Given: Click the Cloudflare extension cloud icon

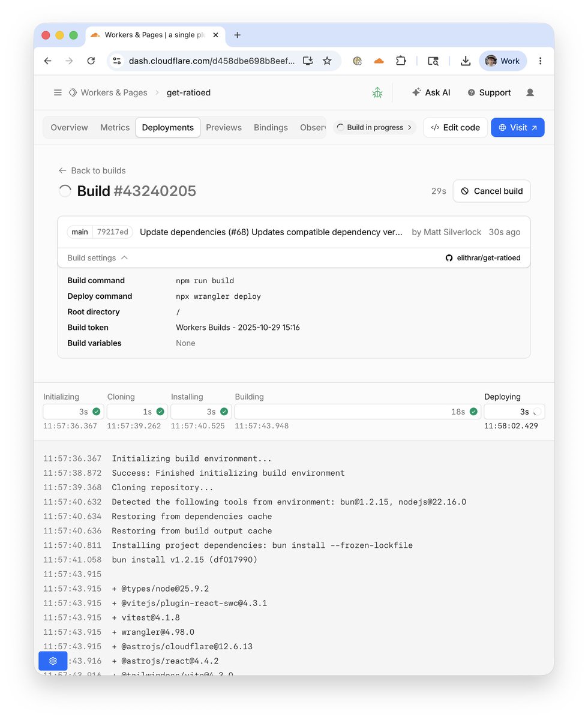Looking at the screenshot, I should click(x=379, y=61).
